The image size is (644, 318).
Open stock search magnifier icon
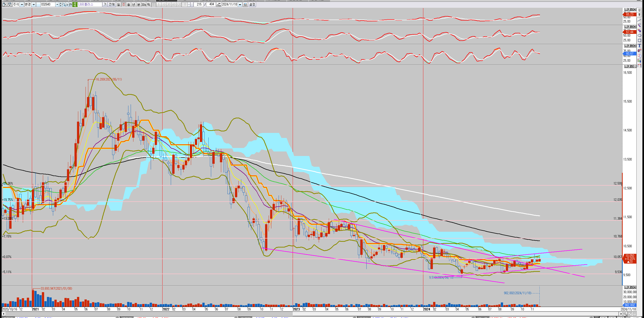tap(64, 5)
